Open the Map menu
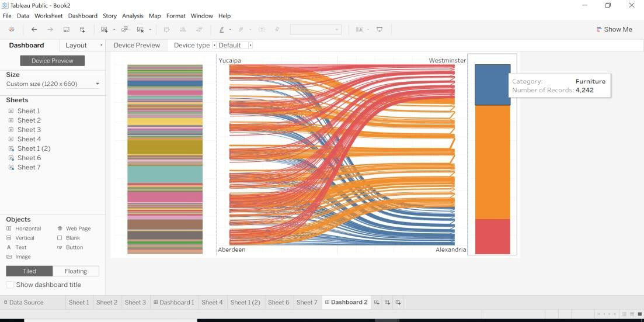The image size is (644, 322). 155,16
